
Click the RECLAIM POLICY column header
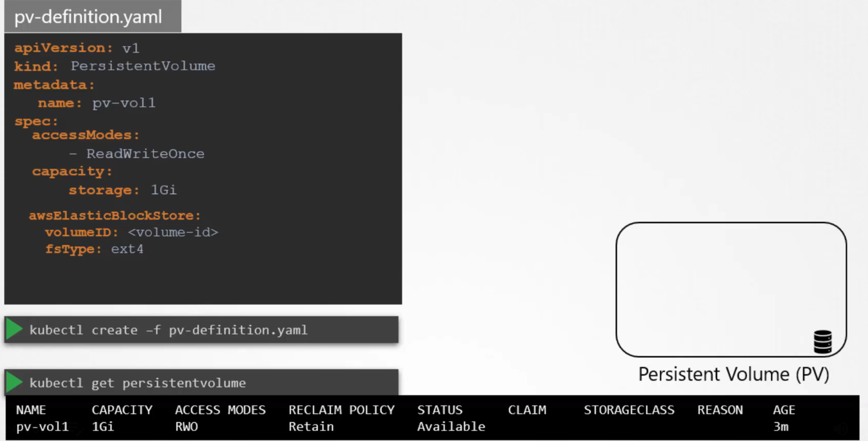tap(341, 410)
